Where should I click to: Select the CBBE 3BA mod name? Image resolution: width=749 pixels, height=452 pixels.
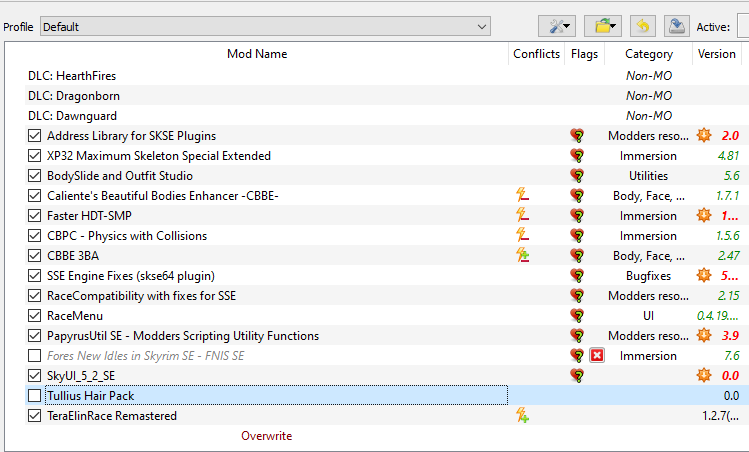73,256
